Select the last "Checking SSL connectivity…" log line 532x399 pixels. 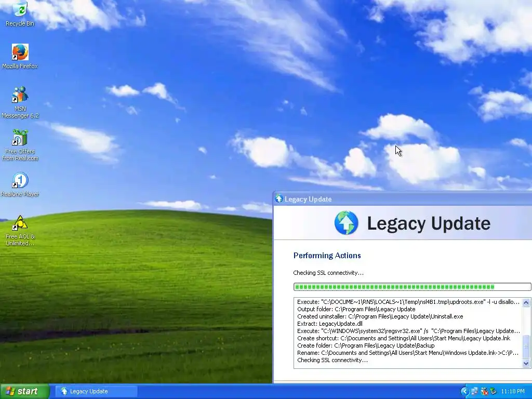(x=332, y=360)
